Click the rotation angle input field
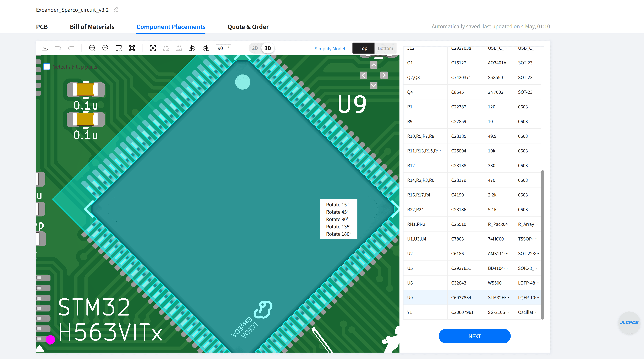 click(x=223, y=48)
